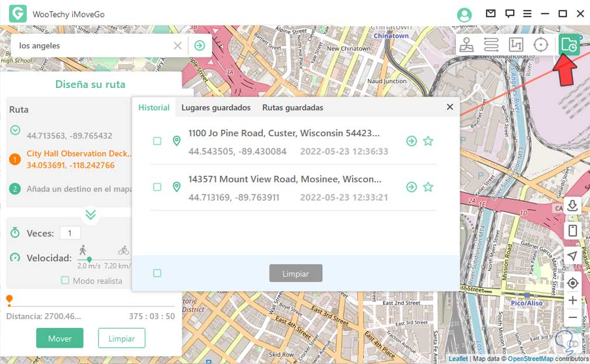Click the orange route progress marker
Screen dimensions: 590x364
tap(9, 300)
